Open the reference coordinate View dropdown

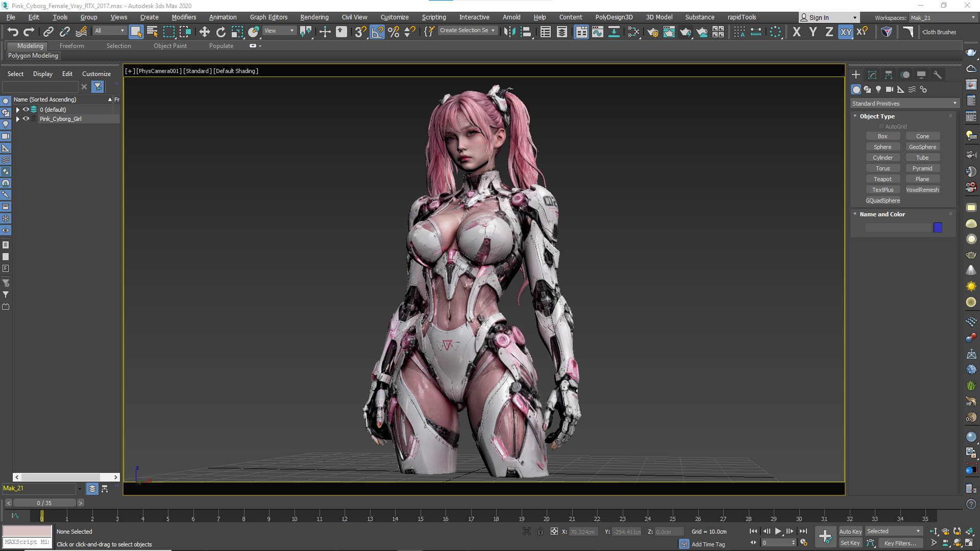279,31
